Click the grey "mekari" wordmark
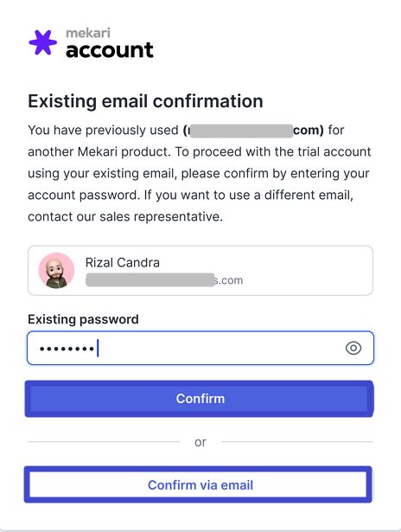 pyautogui.click(x=88, y=33)
